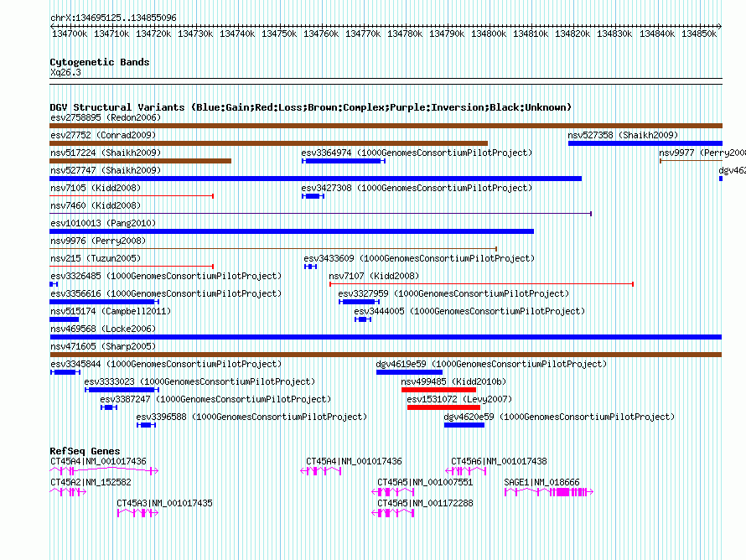Click the esv3356616 blue bar
Image resolution: width=746 pixels, height=560 pixels.
(x=104, y=302)
